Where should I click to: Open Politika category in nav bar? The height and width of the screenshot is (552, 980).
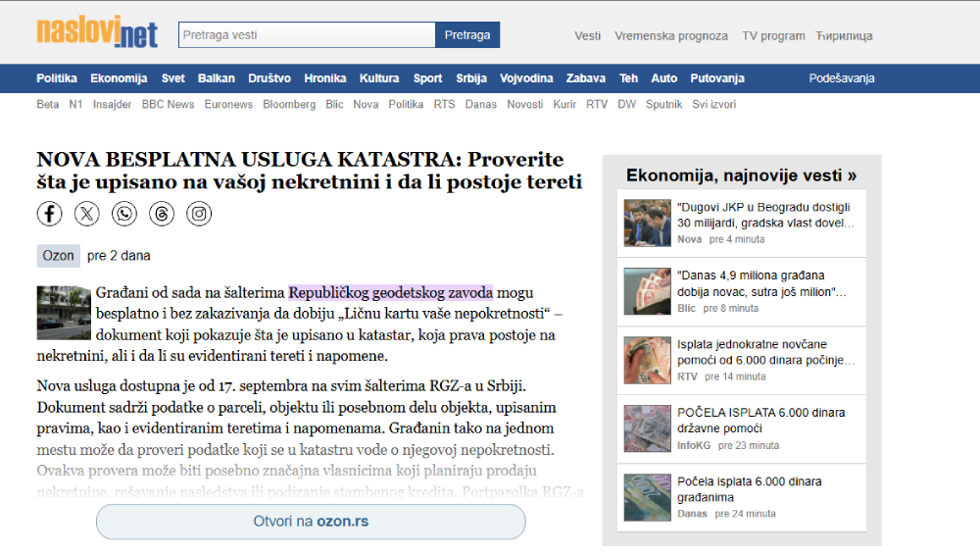coord(57,78)
